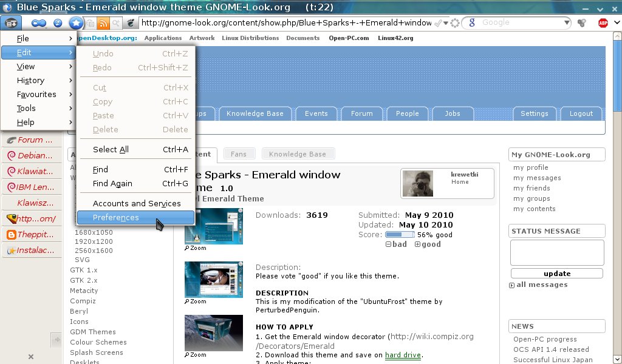Open the Forum navigation tab
Screen dimensions: 622x364
[x=362, y=113]
